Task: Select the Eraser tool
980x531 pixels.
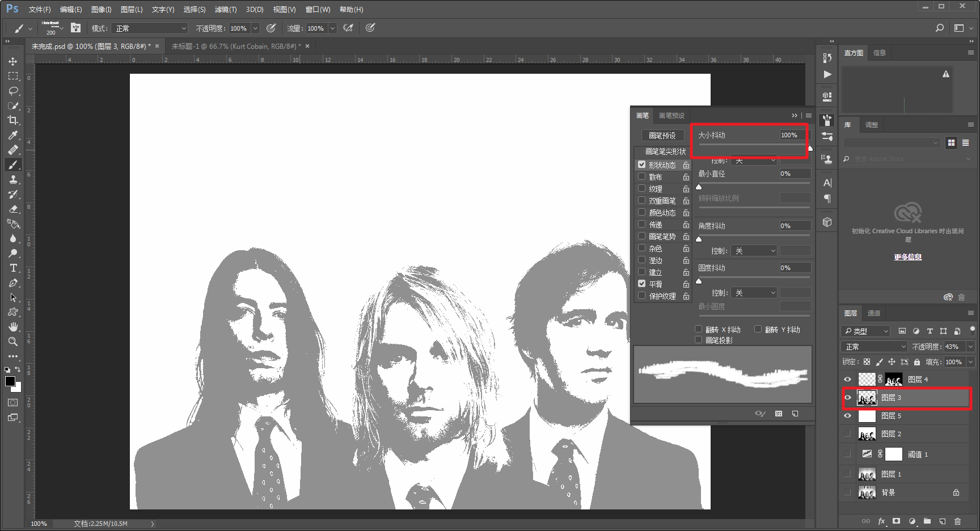Action: click(x=13, y=209)
